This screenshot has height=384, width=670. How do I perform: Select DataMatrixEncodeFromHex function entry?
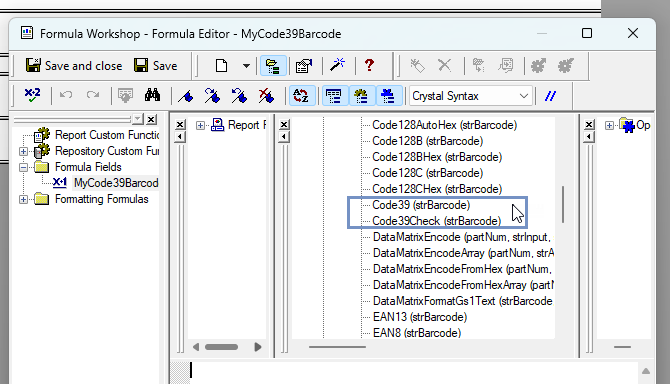(463, 269)
